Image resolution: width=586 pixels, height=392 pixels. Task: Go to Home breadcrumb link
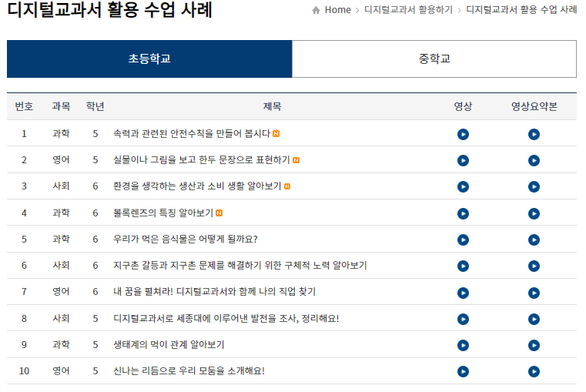(x=338, y=10)
